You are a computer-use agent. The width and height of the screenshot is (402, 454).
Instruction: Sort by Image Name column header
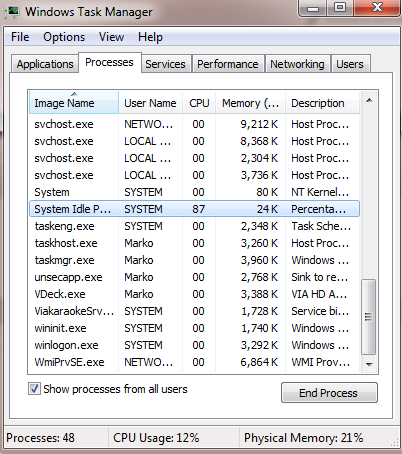click(74, 103)
